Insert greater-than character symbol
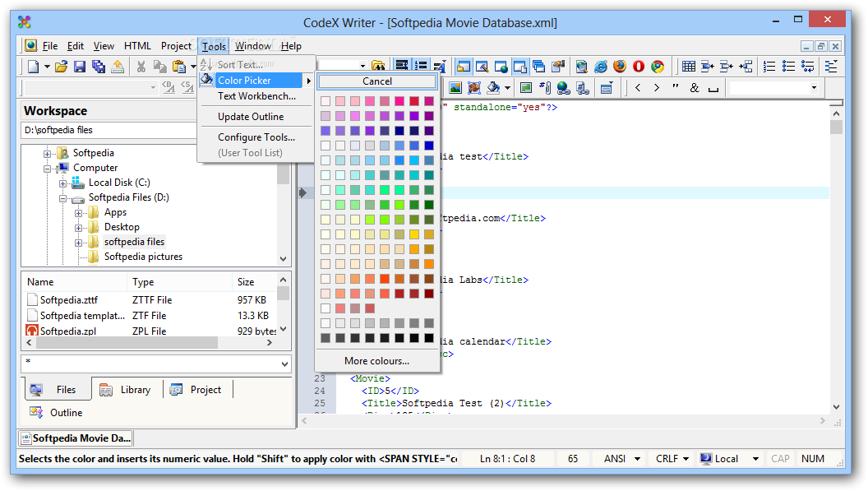Viewport: 868px width, 491px height. pos(657,87)
